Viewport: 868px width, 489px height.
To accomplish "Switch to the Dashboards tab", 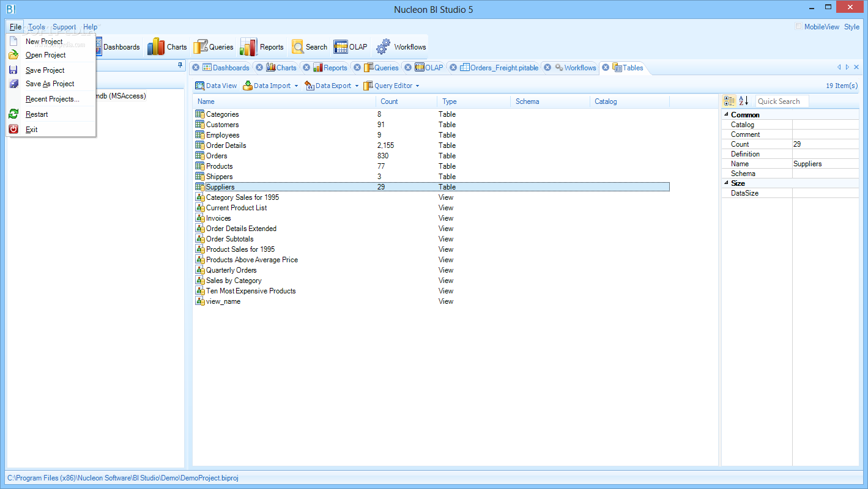I will [226, 68].
